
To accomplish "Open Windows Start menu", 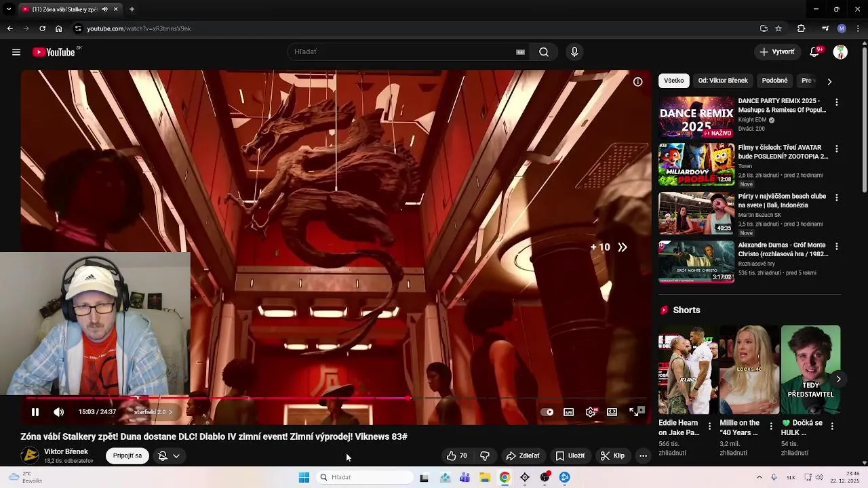I will (304, 477).
